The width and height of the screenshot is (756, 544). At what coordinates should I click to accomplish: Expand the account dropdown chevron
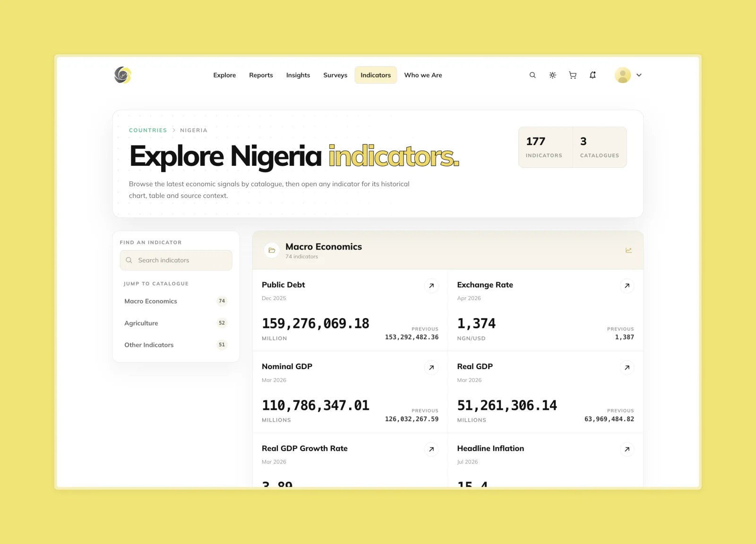(639, 75)
